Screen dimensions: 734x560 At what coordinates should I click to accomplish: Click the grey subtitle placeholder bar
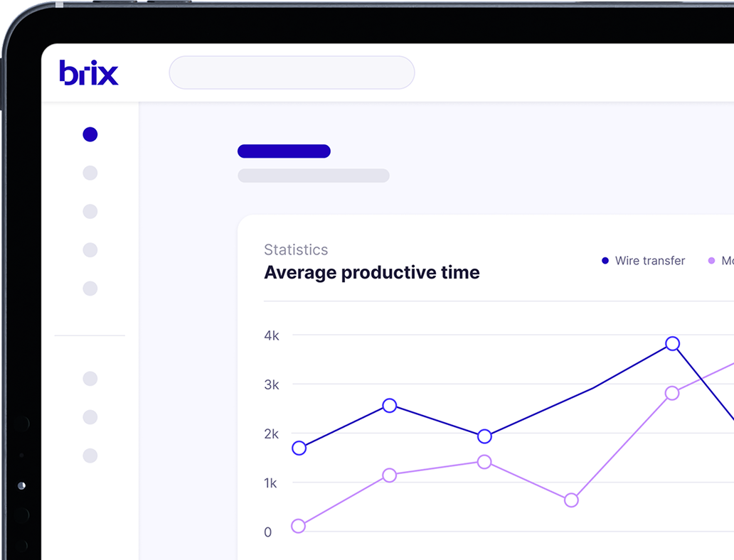314,176
